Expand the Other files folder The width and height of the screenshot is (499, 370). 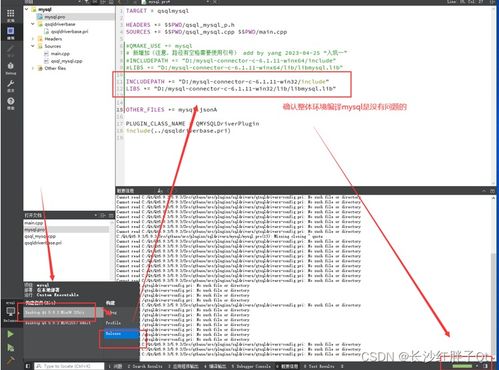pyautogui.click(x=33, y=68)
